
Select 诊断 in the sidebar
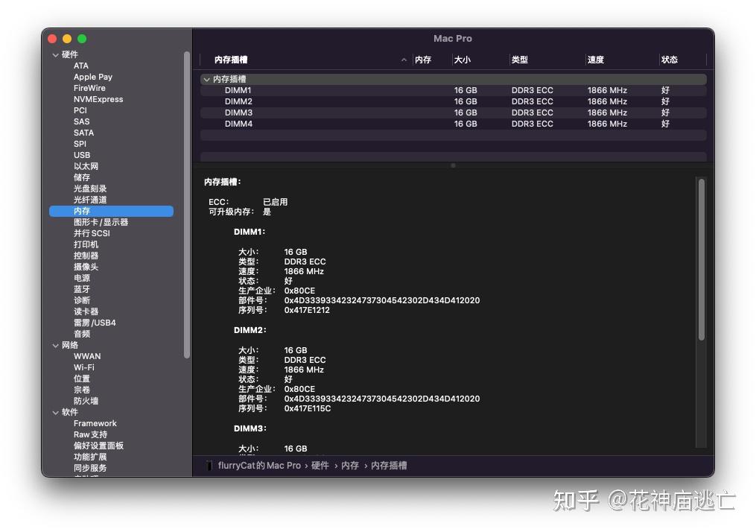81,300
